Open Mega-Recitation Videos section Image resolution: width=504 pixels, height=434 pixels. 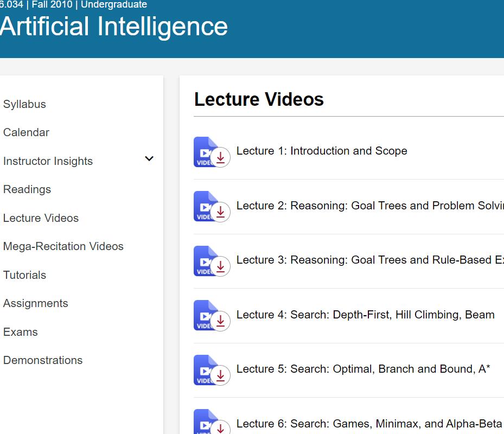tap(63, 246)
